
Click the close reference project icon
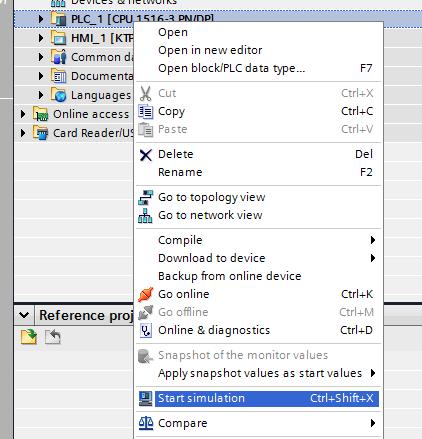click(53, 336)
